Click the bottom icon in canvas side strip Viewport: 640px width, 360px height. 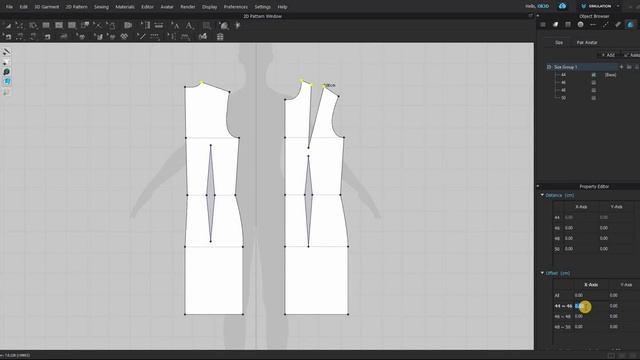[x=7, y=92]
